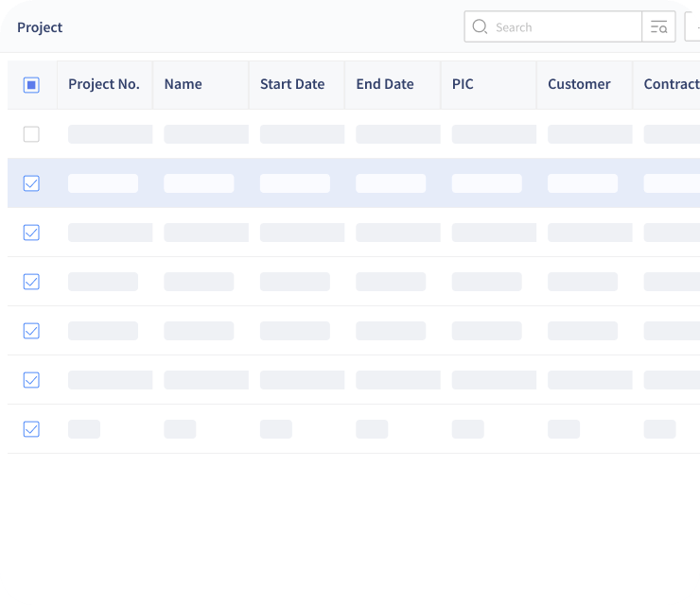700x605 pixels.
Task: Uncheck the sixth row checkbox
Action: [31, 380]
